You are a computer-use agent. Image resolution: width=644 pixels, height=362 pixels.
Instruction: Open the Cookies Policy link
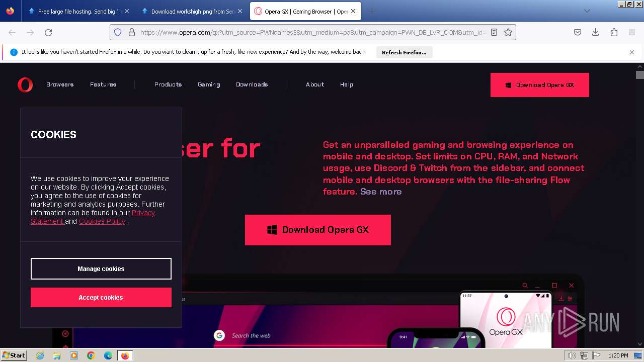pyautogui.click(x=102, y=221)
